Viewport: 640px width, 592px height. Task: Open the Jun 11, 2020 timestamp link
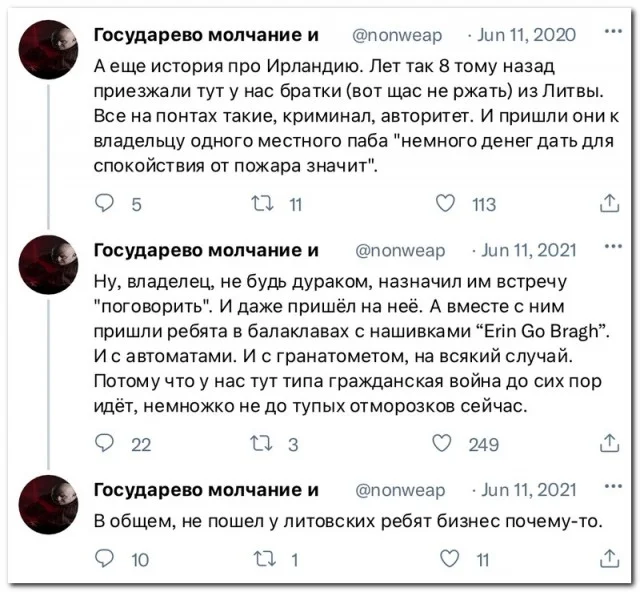point(526,35)
